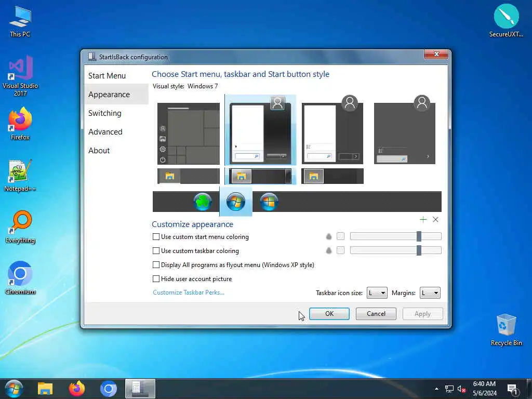The height and width of the screenshot is (399, 532).
Task: Open File Explorer from taskbar
Action: (x=45, y=389)
